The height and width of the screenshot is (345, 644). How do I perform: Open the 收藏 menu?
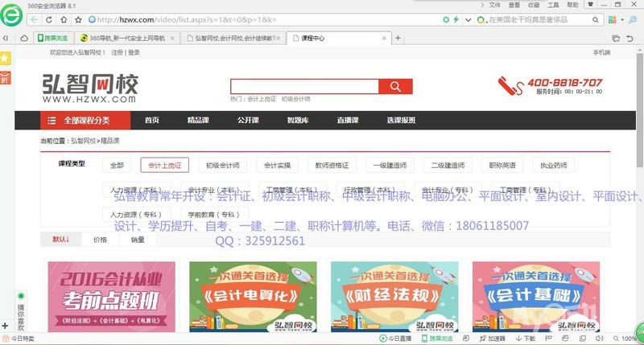(534, 6)
